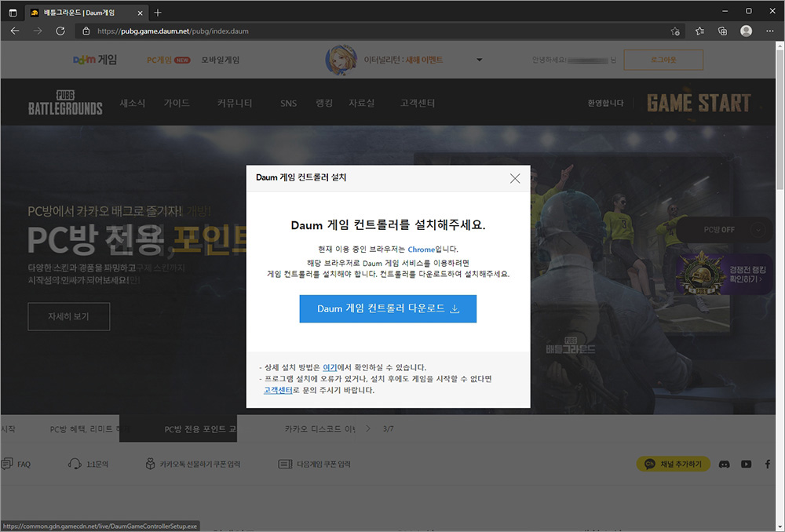The height and width of the screenshot is (532, 785).
Task: Go to next slide with chevron arrow
Action: pos(368,429)
